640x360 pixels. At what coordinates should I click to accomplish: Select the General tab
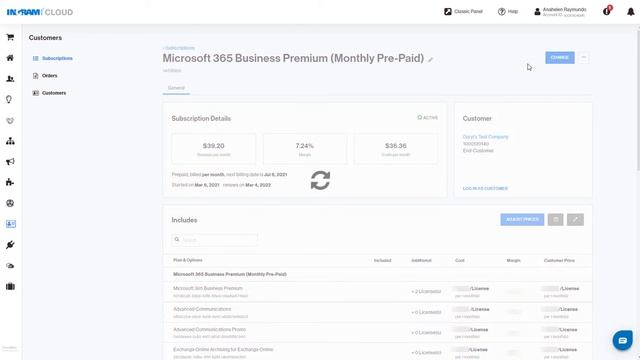tap(176, 88)
